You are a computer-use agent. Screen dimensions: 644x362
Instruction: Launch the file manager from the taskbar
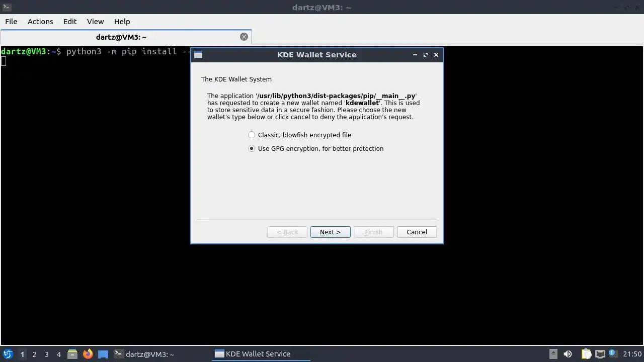tap(72, 354)
